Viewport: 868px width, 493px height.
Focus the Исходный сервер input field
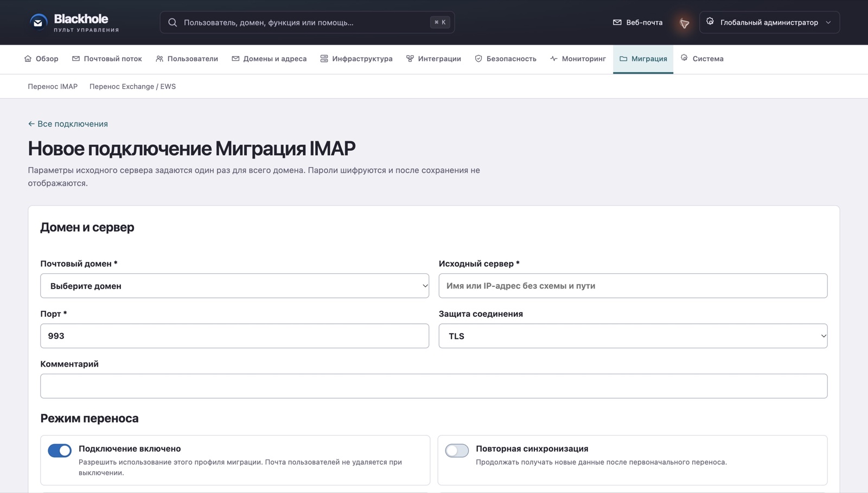633,286
